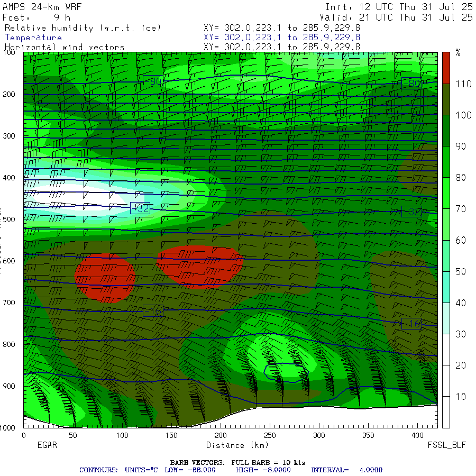Click the colorbar label "30"

coord(461,334)
